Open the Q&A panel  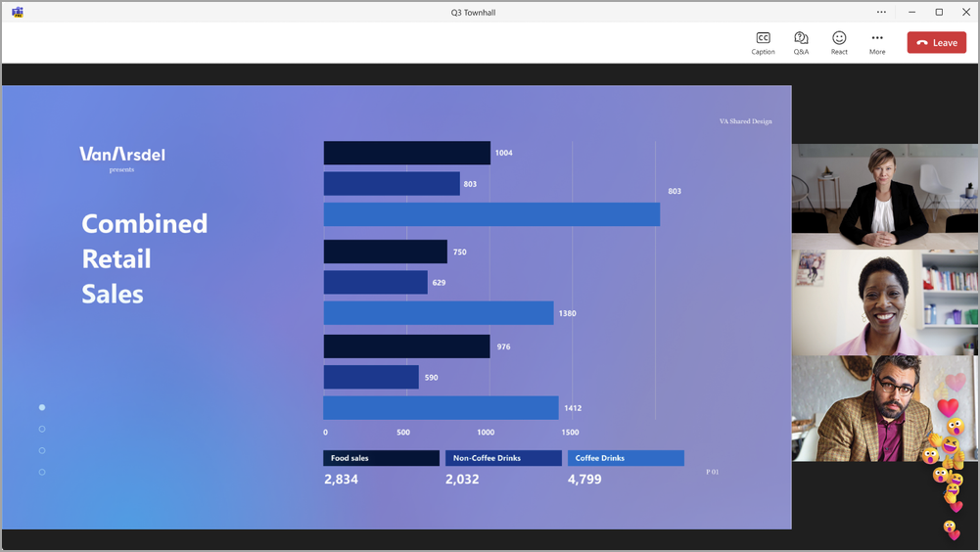(x=801, y=42)
